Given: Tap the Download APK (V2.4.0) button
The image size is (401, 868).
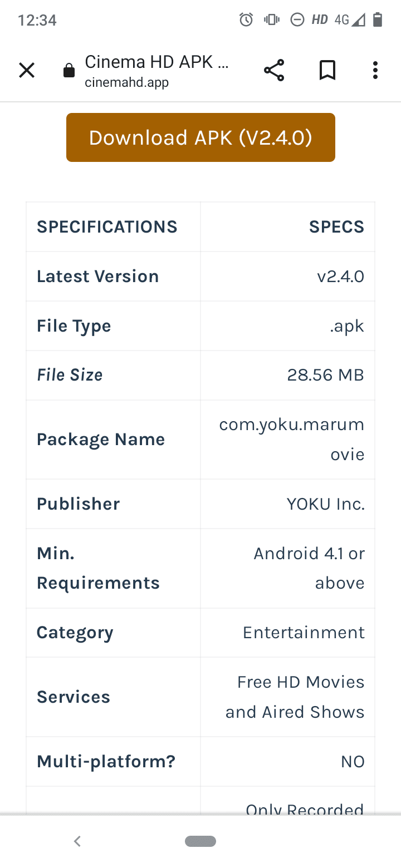Looking at the screenshot, I should 200,137.
